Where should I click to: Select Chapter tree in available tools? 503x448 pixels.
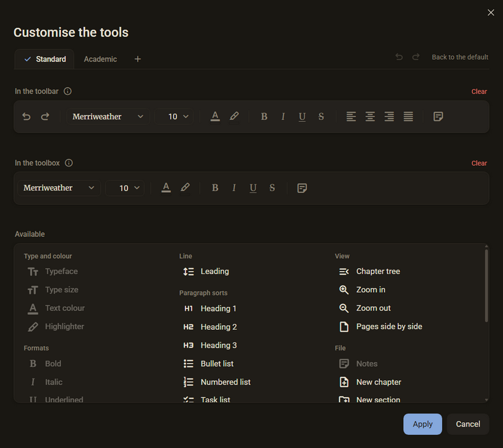369,271
